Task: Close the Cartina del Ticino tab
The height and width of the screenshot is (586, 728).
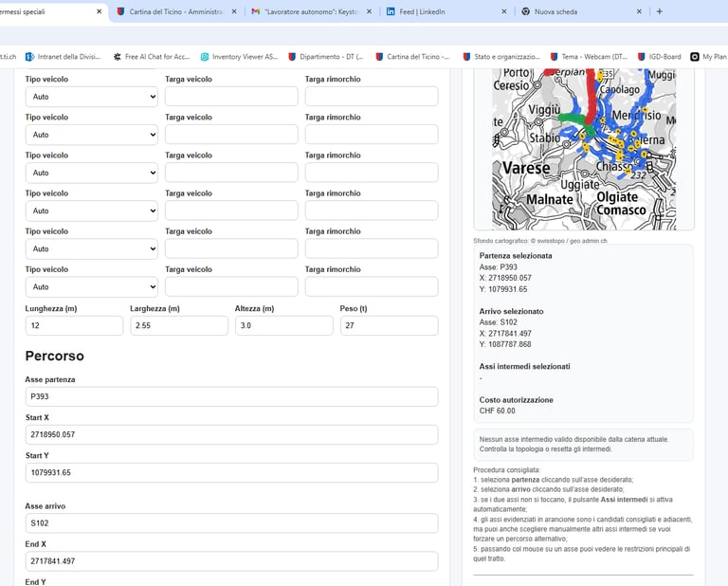Action: point(234,11)
